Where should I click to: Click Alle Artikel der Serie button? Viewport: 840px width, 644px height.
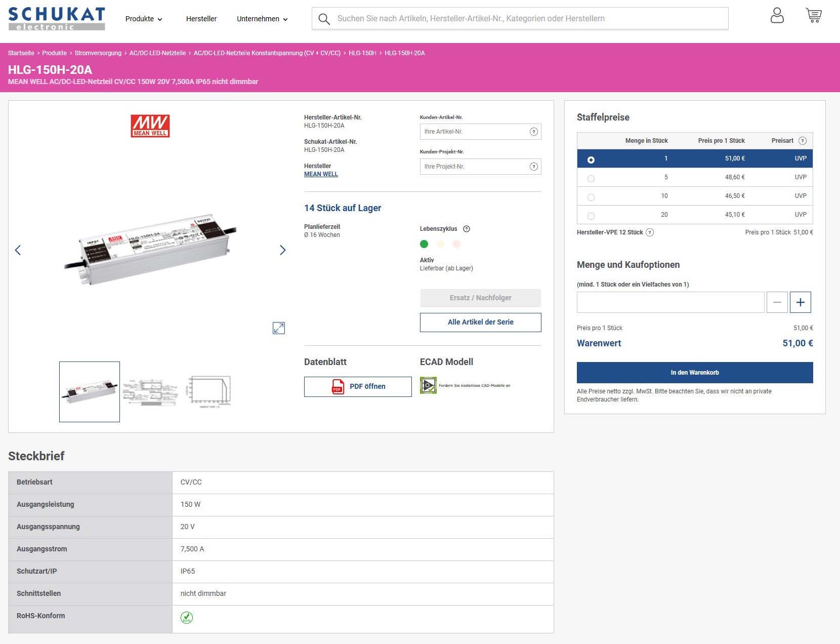(x=481, y=323)
